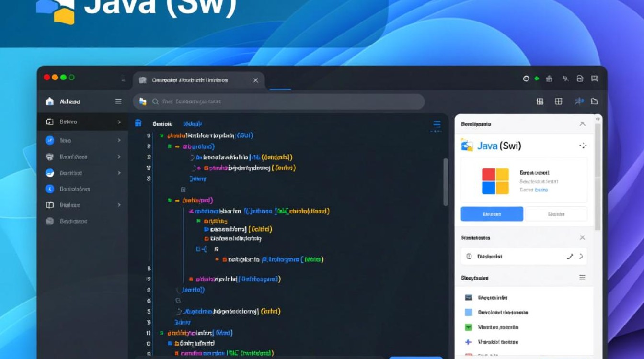The image size is (644, 359).
Task: Expand the first sidebar item using its chevron
Action: coord(119,122)
